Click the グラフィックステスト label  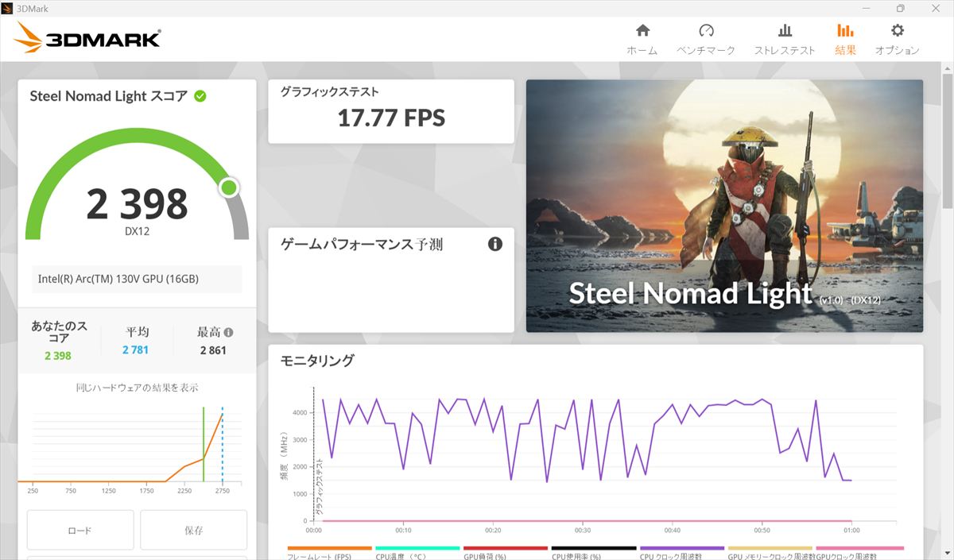pyautogui.click(x=329, y=92)
